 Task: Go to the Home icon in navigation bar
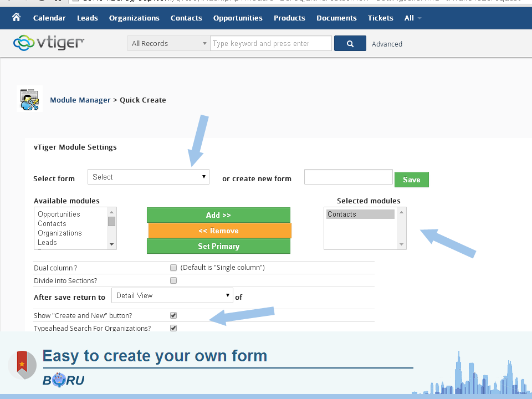point(16,17)
